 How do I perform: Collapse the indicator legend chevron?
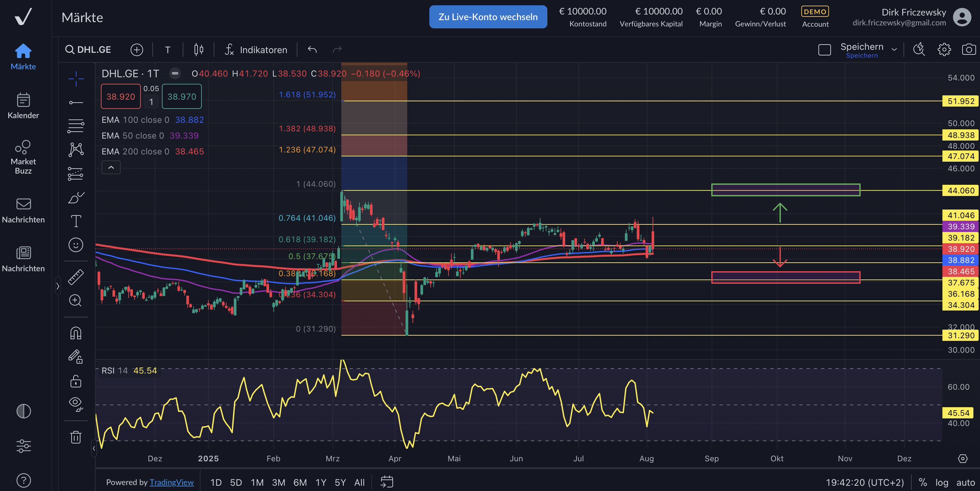coord(111,168)
